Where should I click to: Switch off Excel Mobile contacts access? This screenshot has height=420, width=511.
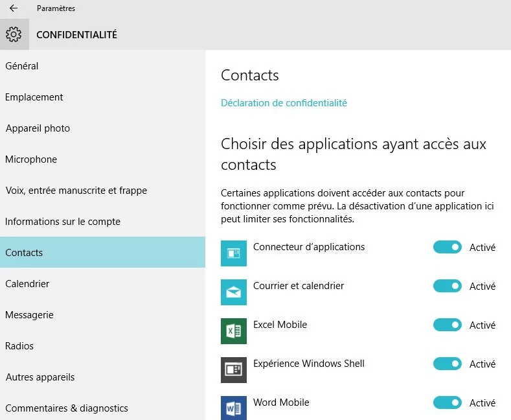pos(447,325)
